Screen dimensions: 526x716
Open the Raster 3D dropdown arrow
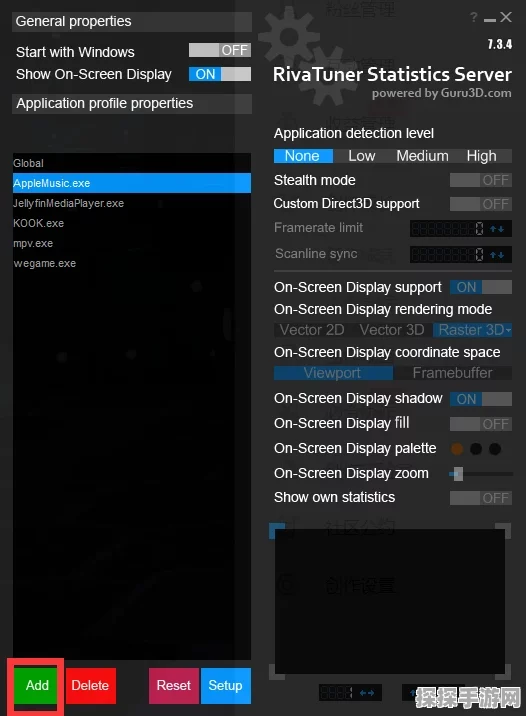(x=508, y=330)
